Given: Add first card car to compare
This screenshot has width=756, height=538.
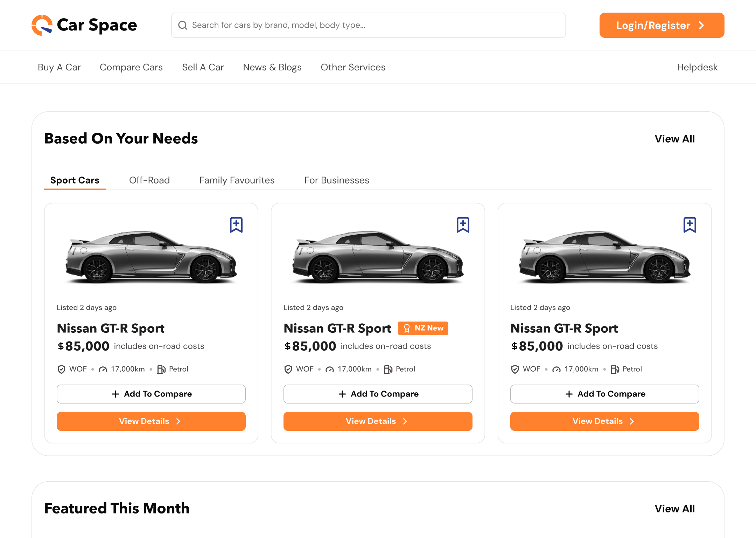Looking at the screenshot, I should coord(151,394).
